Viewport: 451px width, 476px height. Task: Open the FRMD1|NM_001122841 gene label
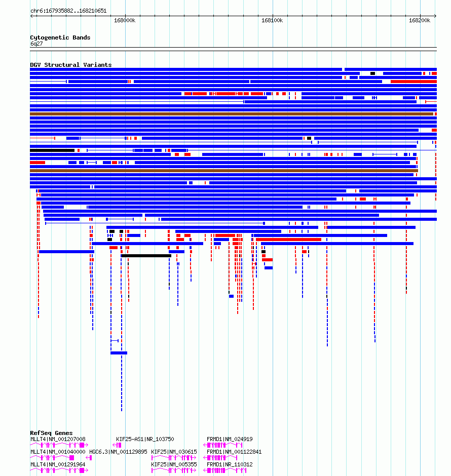234,452
